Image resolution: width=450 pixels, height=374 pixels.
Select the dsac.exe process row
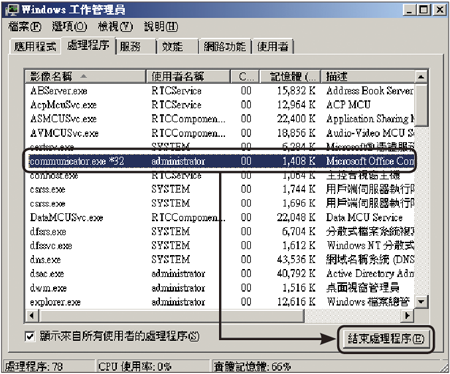(220, 274)
